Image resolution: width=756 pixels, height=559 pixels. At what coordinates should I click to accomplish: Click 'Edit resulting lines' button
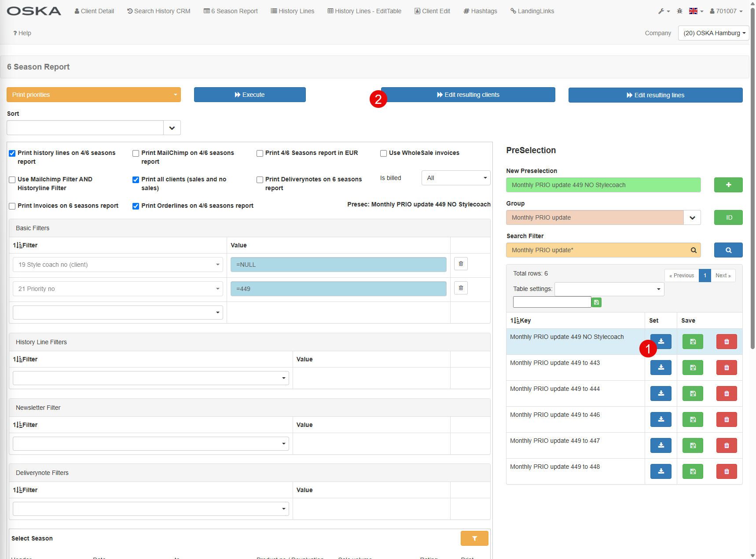tap(655, 95)
